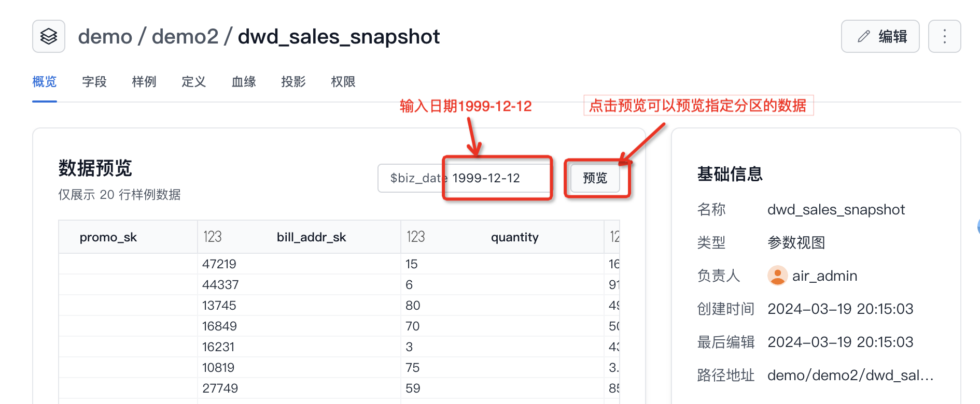980x404 pixels.
Task: Click the 123 type icon beside quantity
Action: (416, 237)
